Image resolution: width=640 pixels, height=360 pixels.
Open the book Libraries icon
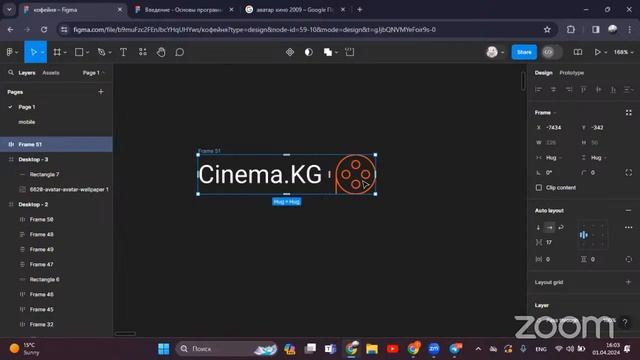coord(578,52)
